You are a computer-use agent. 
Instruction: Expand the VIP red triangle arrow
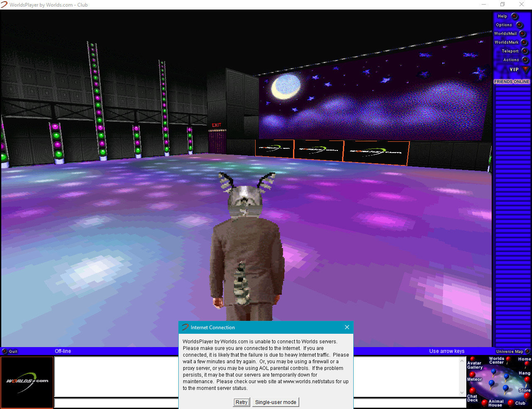coord(526,69)
